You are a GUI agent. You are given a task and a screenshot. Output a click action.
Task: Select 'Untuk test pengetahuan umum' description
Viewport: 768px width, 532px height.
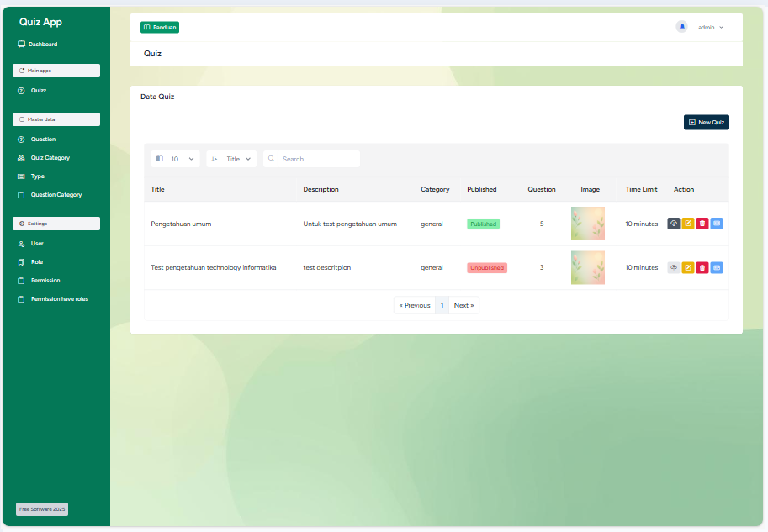click(350, 224)
